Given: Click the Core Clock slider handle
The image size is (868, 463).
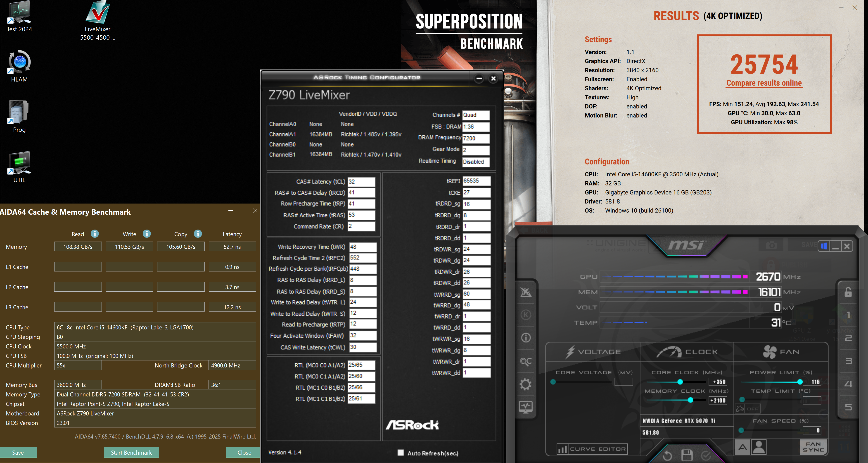Looking at the screenshot, I should click(680, 382).
